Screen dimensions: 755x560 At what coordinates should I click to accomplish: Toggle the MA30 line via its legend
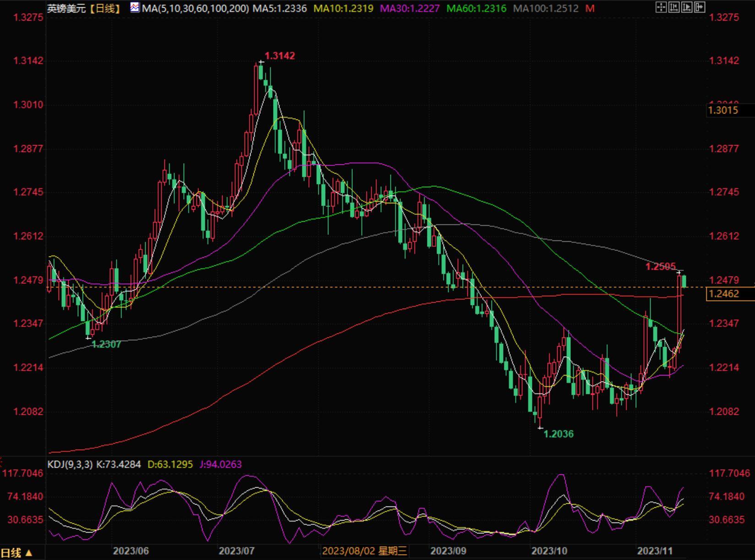click(x=410, y=8)
